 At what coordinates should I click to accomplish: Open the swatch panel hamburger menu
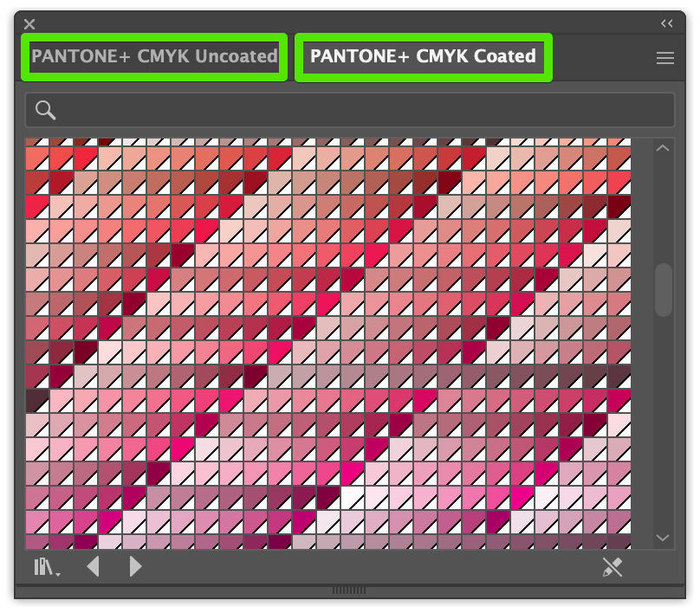point(665,58)
